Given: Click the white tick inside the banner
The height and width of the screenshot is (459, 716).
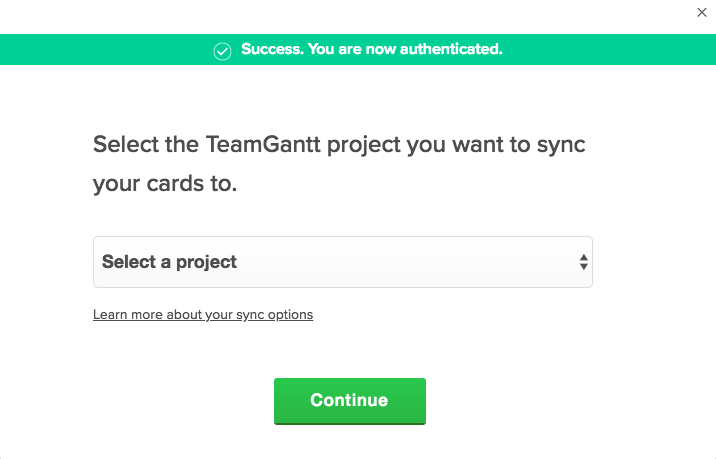Looking at the screenshot, I should (x=223, y=50).
